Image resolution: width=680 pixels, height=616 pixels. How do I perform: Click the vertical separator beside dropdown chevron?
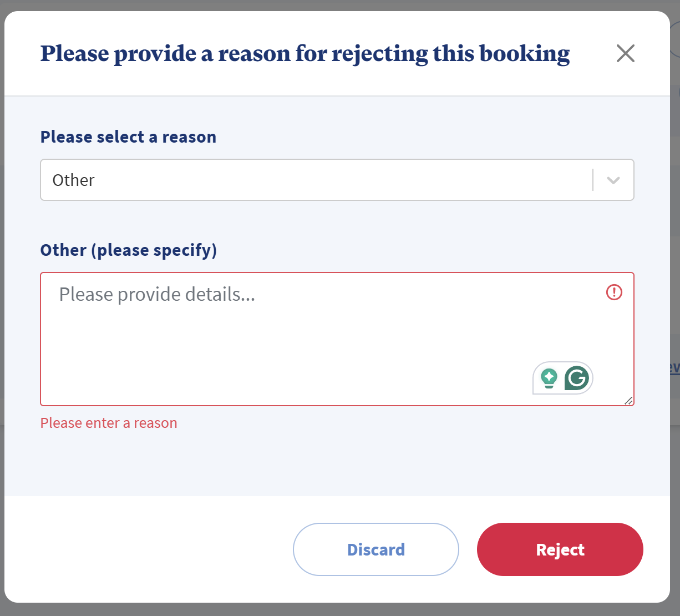(593, 180)
